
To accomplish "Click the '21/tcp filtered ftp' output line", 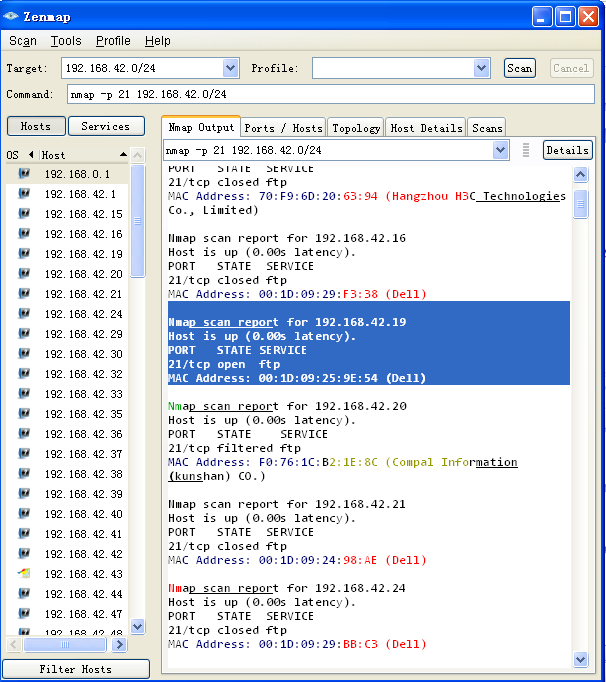I will pos(234,448).
